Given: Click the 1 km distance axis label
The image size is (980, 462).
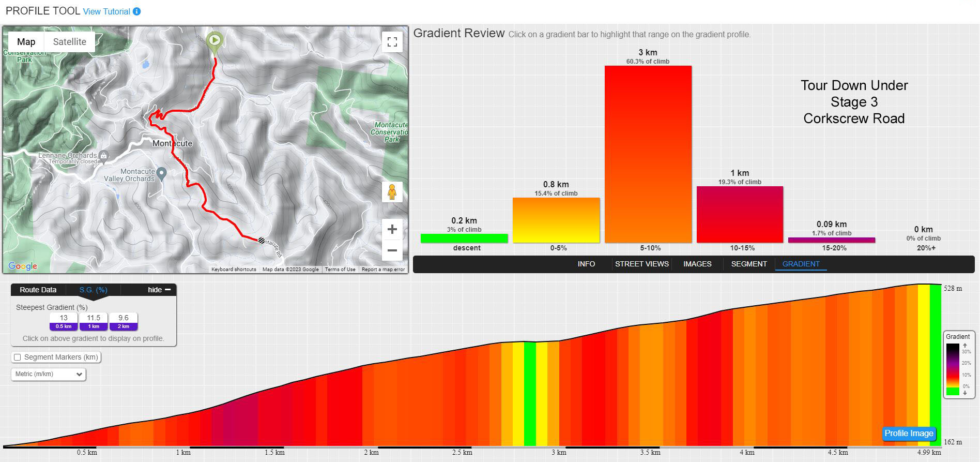Looking at the screenshot, I should 183,453.
